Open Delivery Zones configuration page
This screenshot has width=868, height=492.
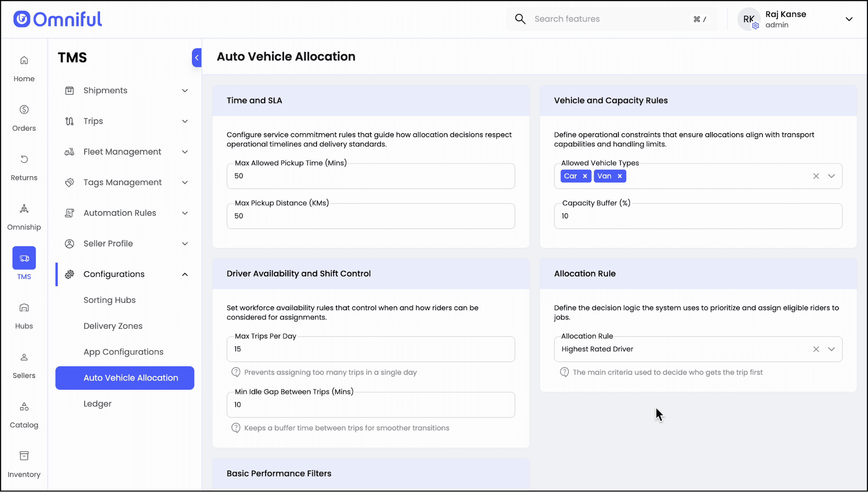tap(113, 326)
